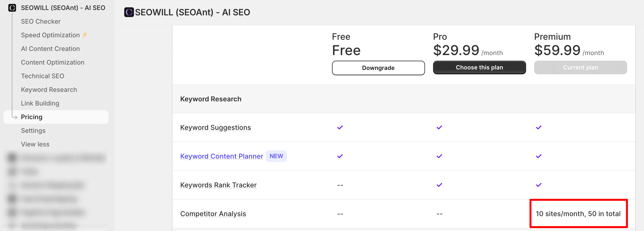Click Premium checkmark for Keyword Content Planner
This screenshot has height=231, width=644.
click(539, 156)
